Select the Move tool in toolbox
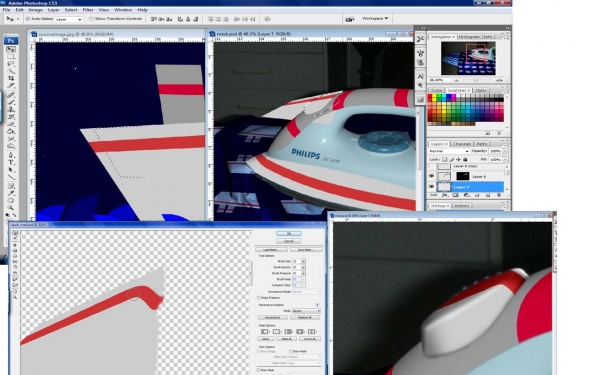The width and height of the screenshot is (600, 375). 11,49
